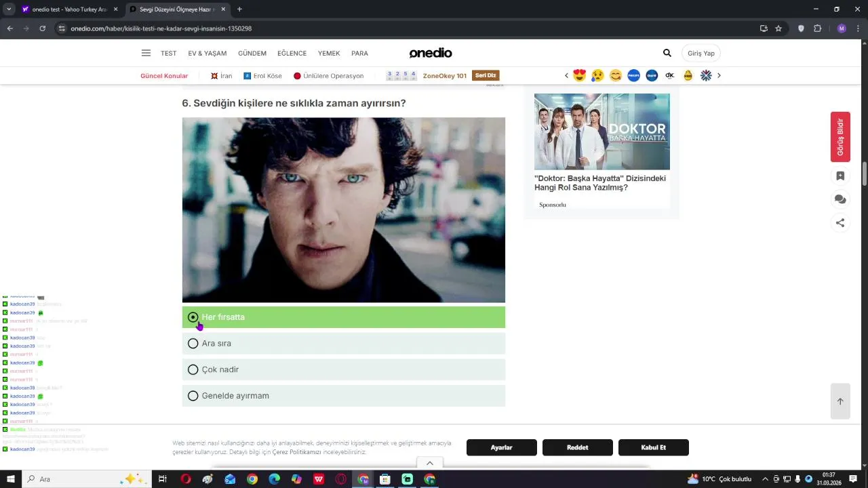Viewport: 868px width, 488px height.
Task: Select the 'Ara sıra' answer
Action: click(x=343, y=344)
